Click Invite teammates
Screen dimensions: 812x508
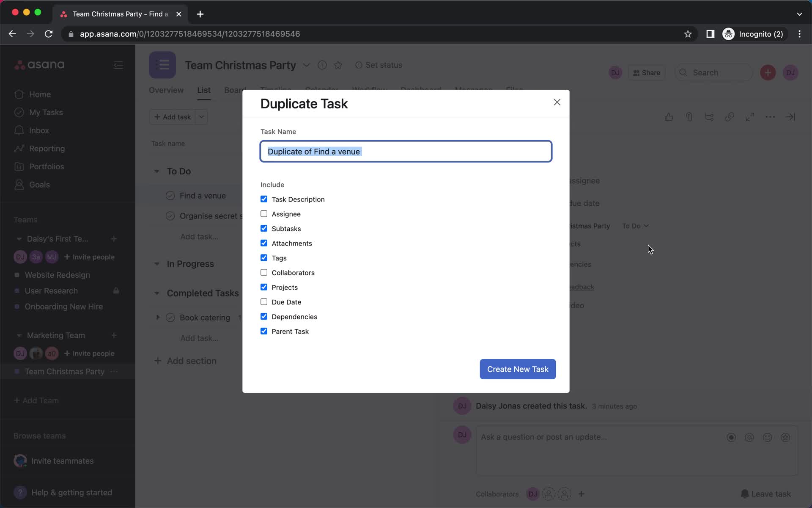tap(54, 461)
